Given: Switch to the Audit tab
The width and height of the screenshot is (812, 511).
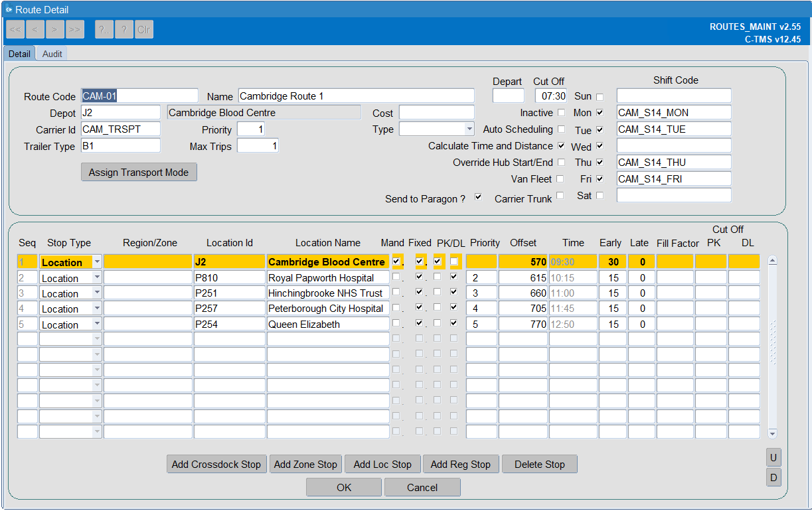Looking at the screenshot, I should point(52,54).
